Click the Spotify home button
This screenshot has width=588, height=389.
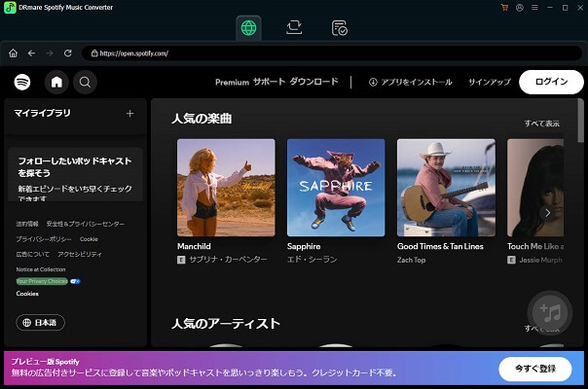56,82
